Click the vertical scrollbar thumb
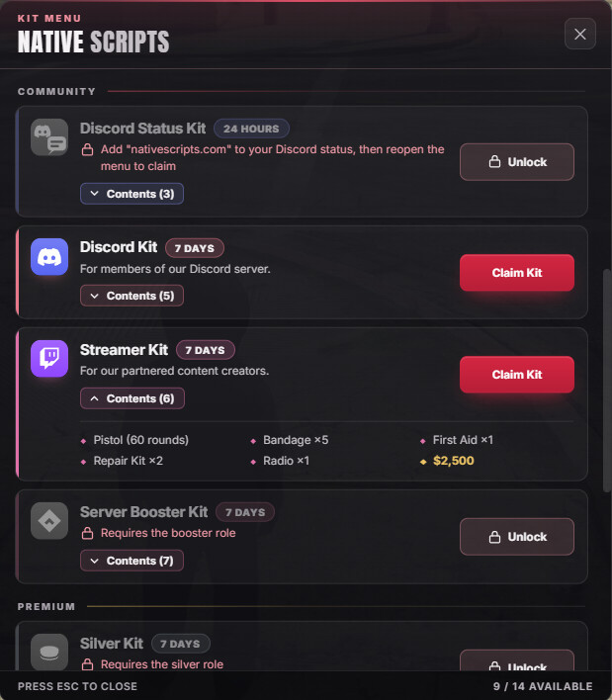Screen dimensions: 612x700 (x=606, y=381)
